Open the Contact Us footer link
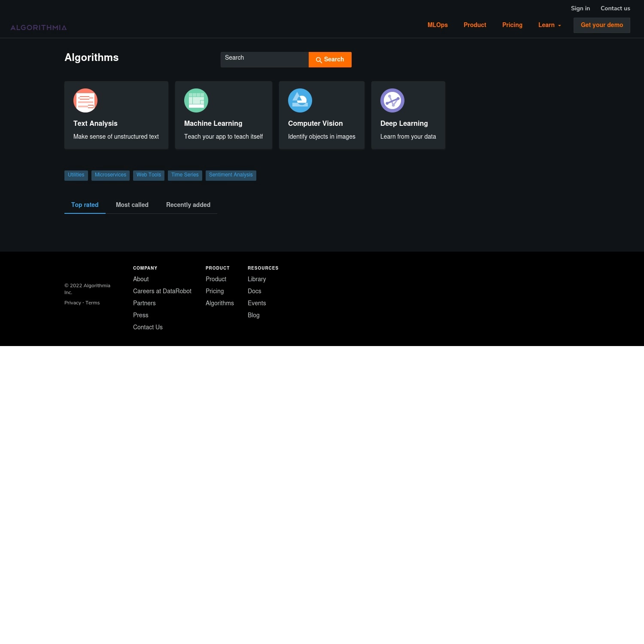 [x=148, y=327]
